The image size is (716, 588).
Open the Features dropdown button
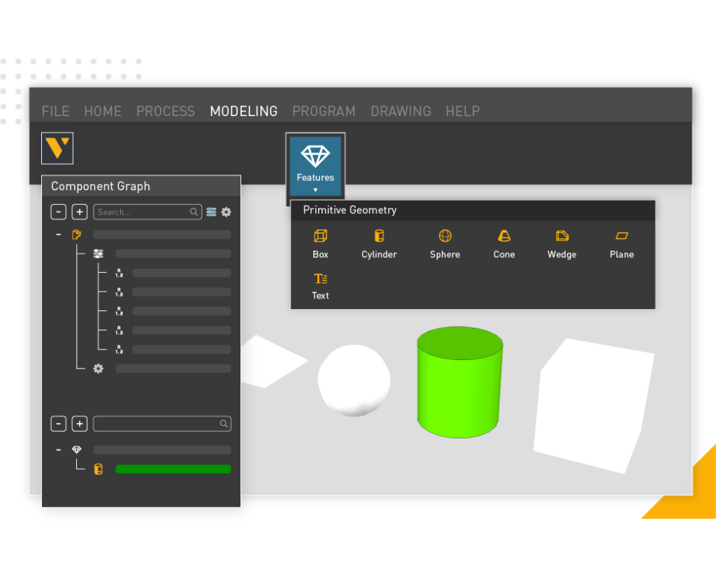click(x=315, y=166)
